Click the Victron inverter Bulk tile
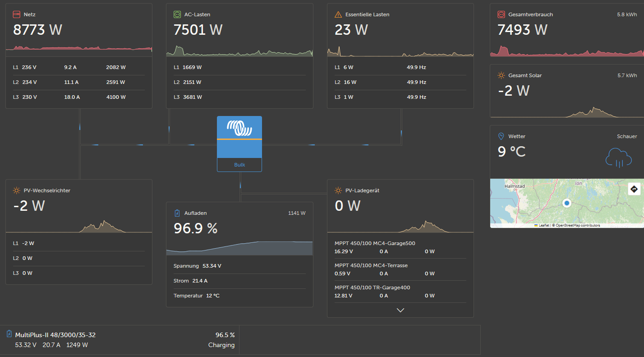This screenshot has width=644, height=357. point(239,144)
